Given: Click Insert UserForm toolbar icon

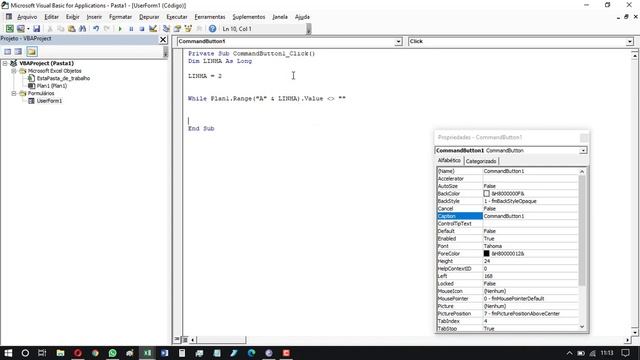Looking at the screenshot, I should point(20,29).
